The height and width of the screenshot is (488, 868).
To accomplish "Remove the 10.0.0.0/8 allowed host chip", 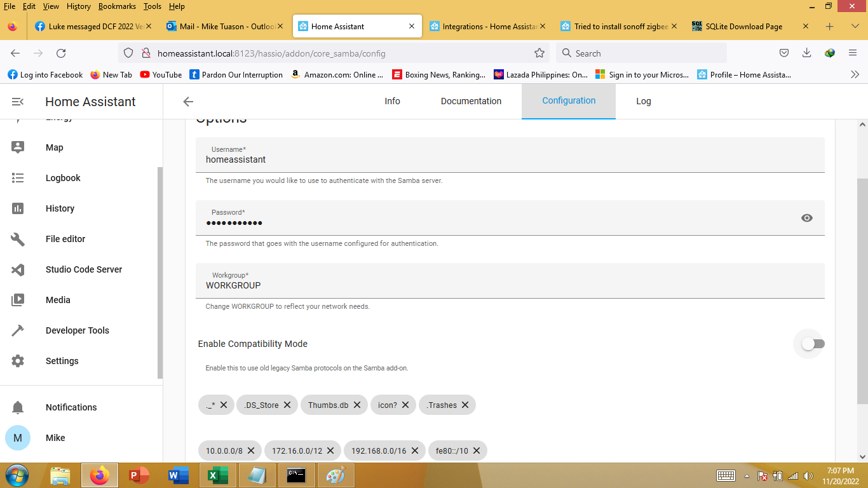I will coord(251,451).
